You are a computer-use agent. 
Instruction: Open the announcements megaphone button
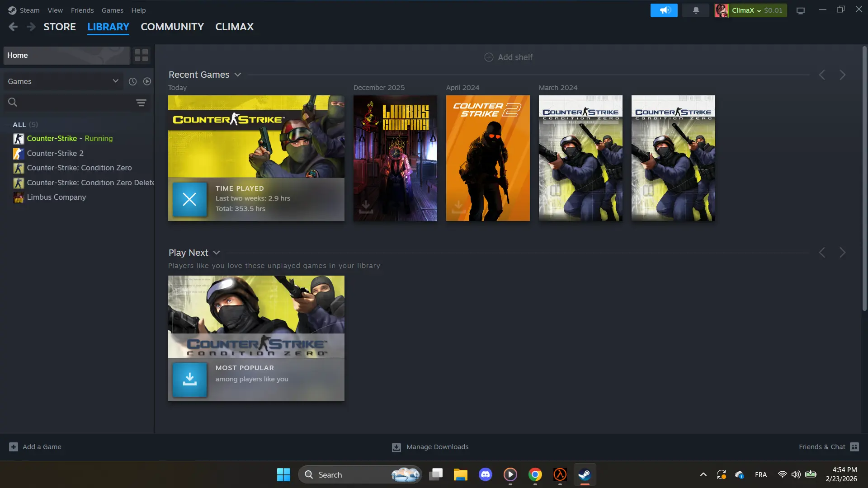[664, 10]
